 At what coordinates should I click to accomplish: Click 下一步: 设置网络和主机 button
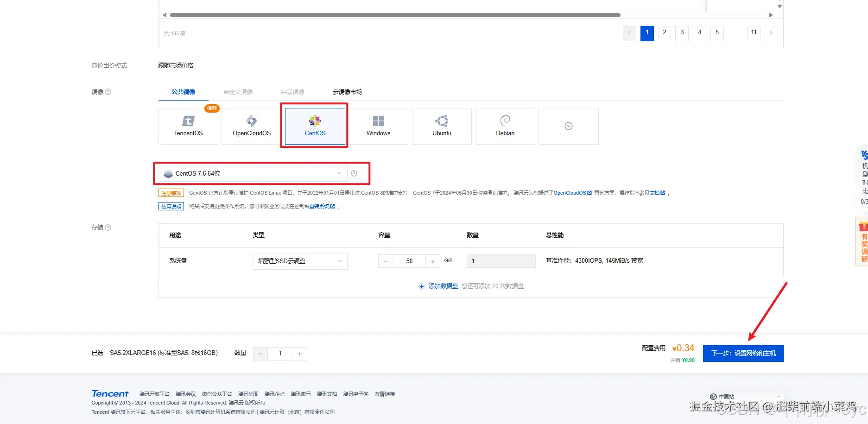pyautogui.click(x=743, y=353)
